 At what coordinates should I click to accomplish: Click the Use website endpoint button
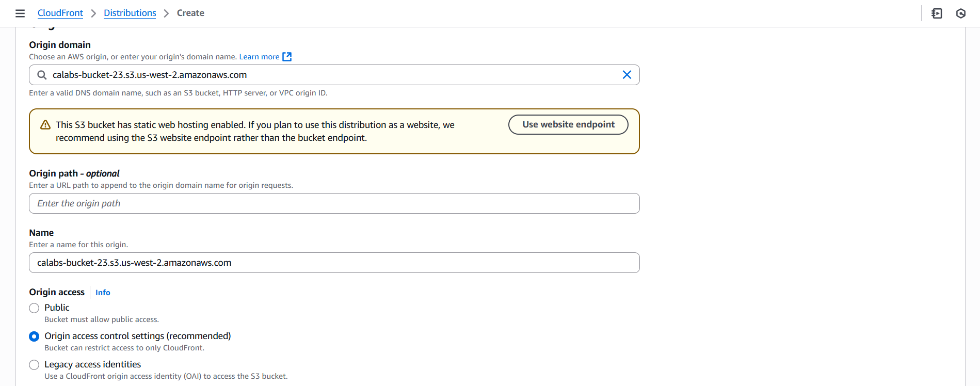click(568, 124)
